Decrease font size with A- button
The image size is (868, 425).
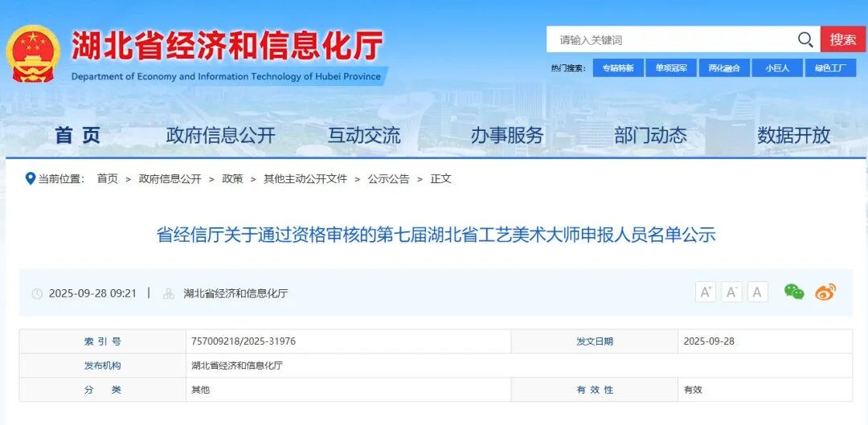coord(731,292)
